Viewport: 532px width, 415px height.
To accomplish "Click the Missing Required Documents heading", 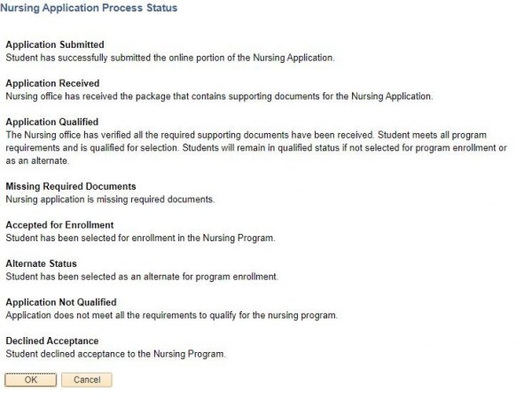I will tap(71, 187).
